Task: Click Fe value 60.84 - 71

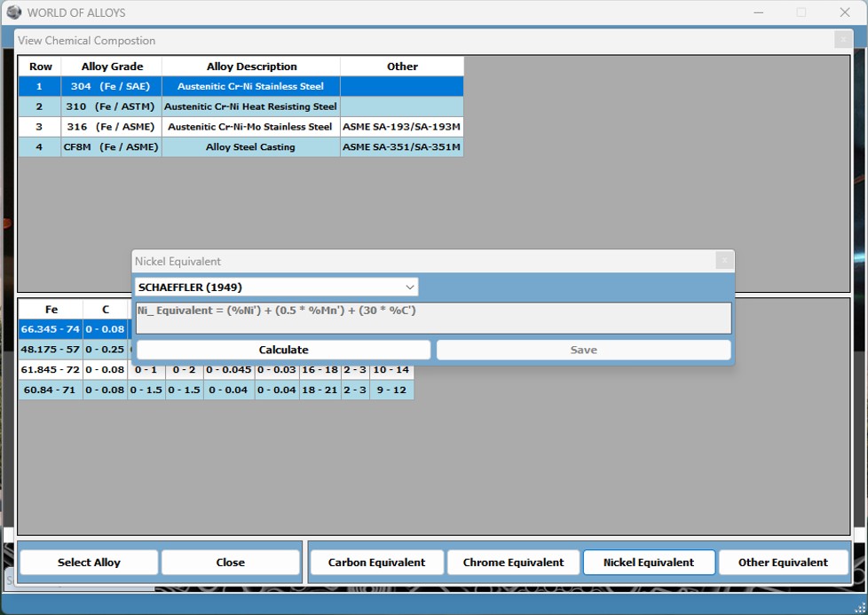Action: pyautogui.click(x=51, y=390)
